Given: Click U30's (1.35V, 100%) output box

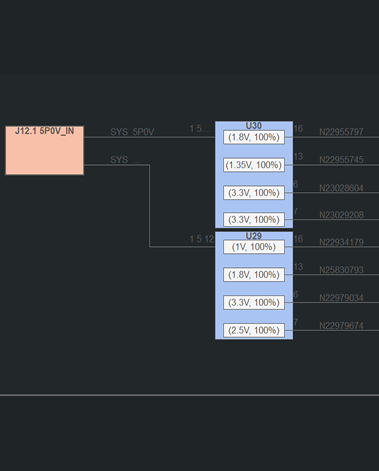Looking at the screenshot, I should 254,165.
